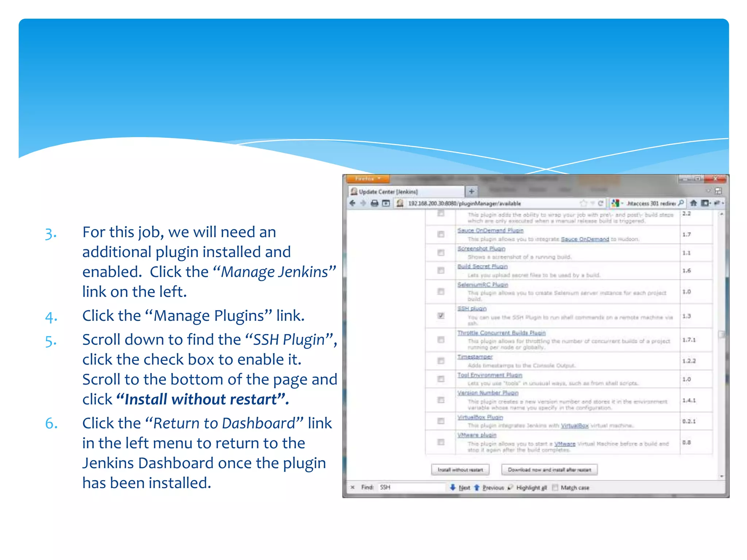Screen dimensions: 747x560
Task: Select the Update Center [Jenkins] tab
Action: point(406,191)
